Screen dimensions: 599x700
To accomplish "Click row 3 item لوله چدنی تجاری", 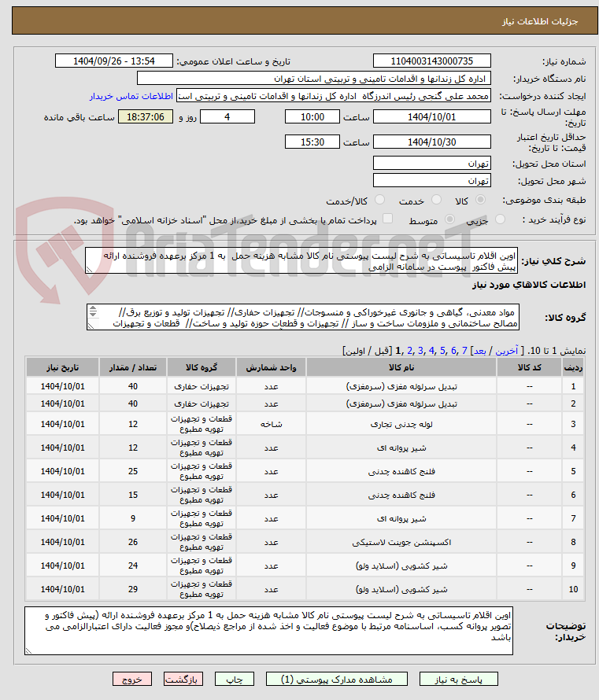I will point(401,424).
